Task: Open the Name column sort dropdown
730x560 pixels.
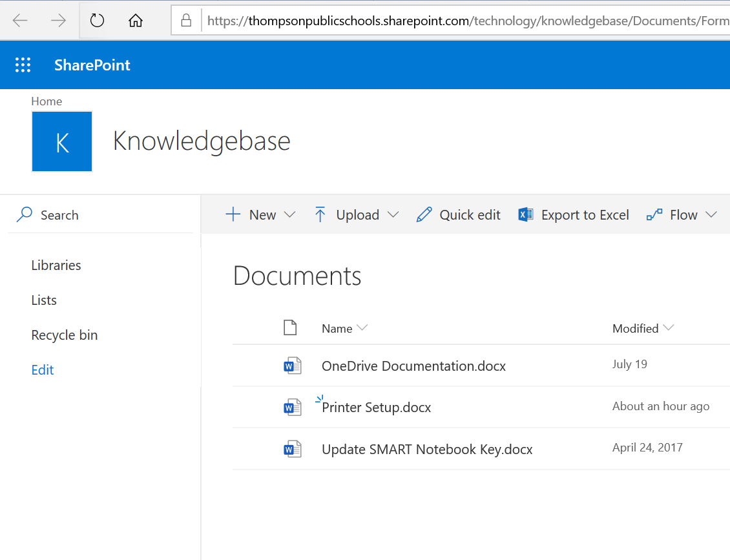Action: pos(362,327)
